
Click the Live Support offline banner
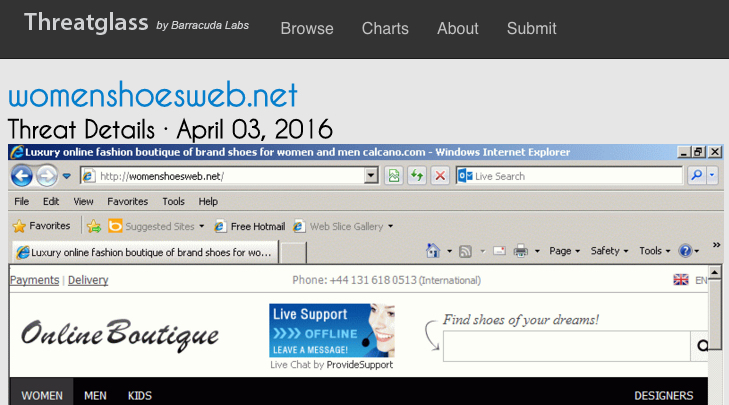(331, 331)
